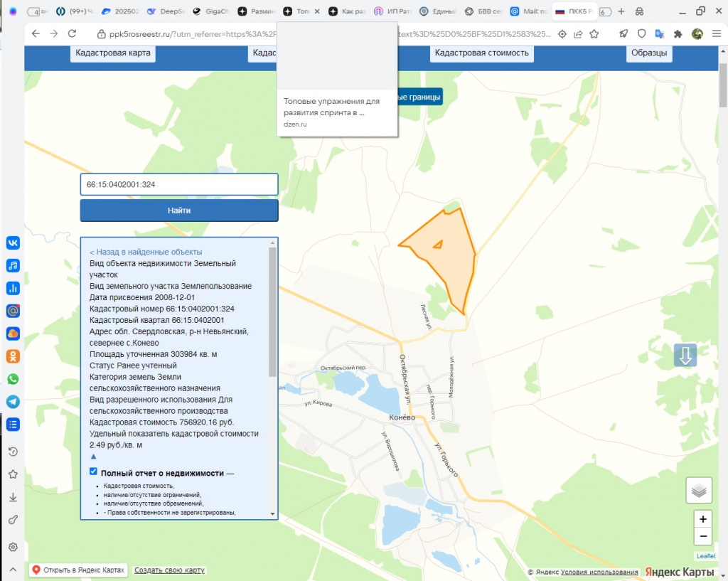Open Telegram in the browser sidebar

tap(13, 402)
